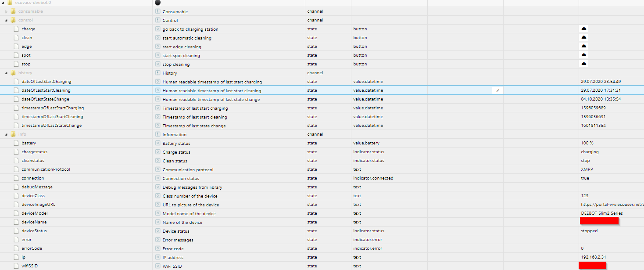Trigger the edge cleaning button icon

click(583, 46)
